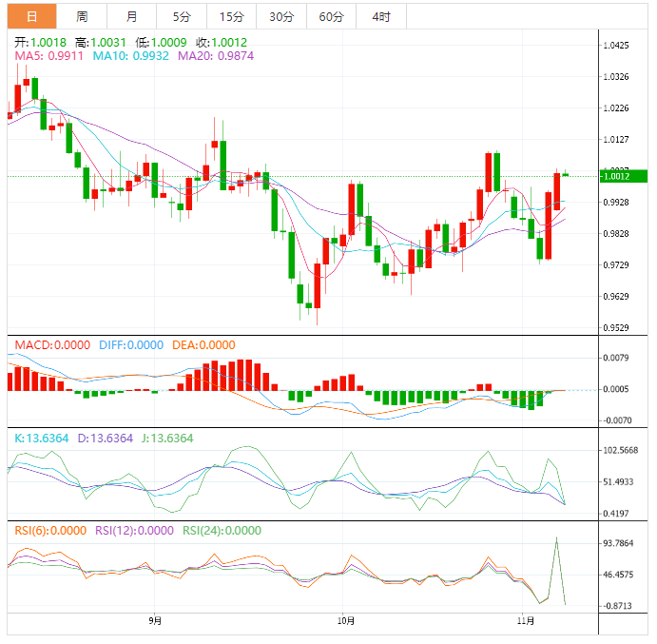The image size is (657, 644).
Task: Click the RSI axis value 46.4575
Action: (x=618, y=575)
